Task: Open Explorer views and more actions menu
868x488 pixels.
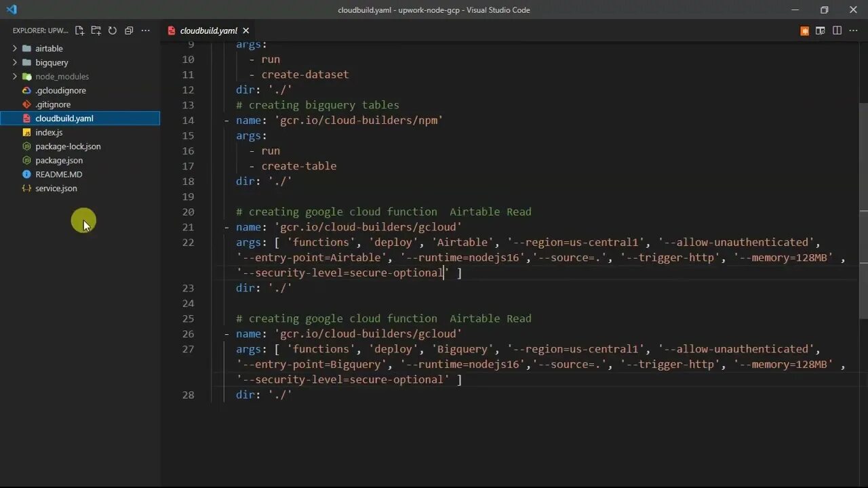Action: tap(145, 30)
